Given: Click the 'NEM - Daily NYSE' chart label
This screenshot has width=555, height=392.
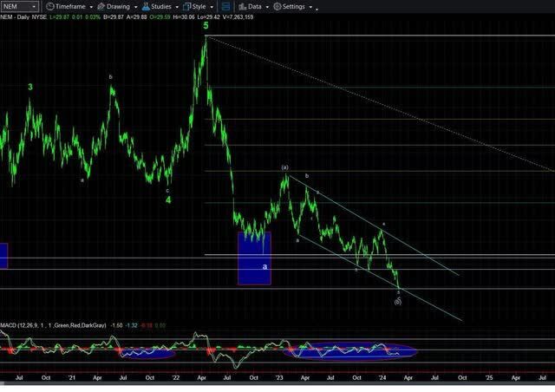Looking at the screenshot, I should (23, 16).
